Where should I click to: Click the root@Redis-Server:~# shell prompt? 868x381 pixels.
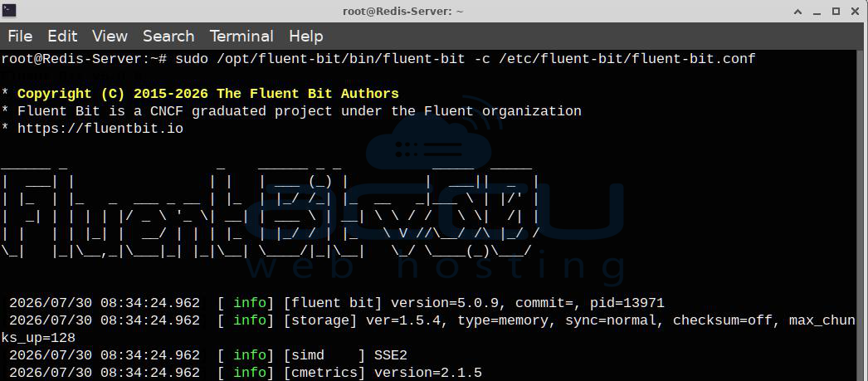pos(84,59)
